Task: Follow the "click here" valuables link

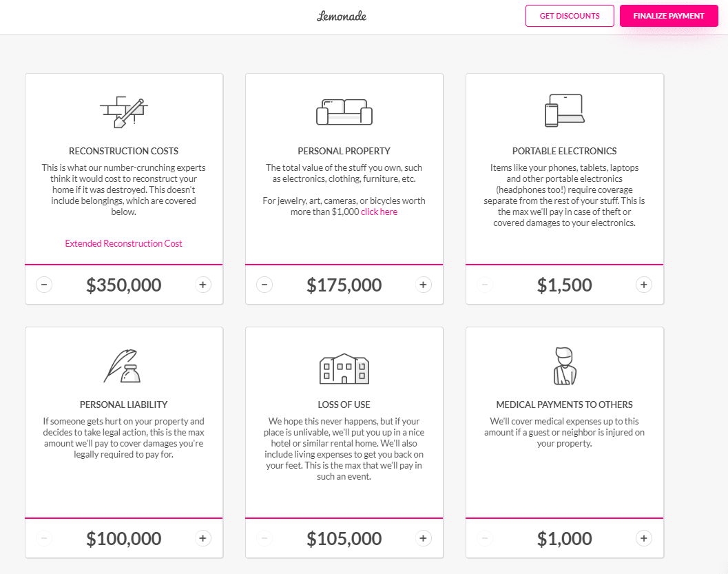Action: 379,212
